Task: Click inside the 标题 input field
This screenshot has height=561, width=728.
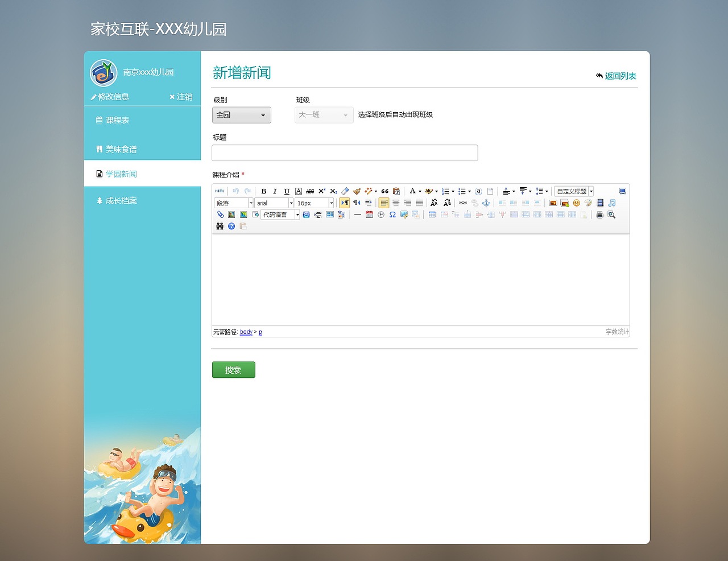Action: point(344,152)
